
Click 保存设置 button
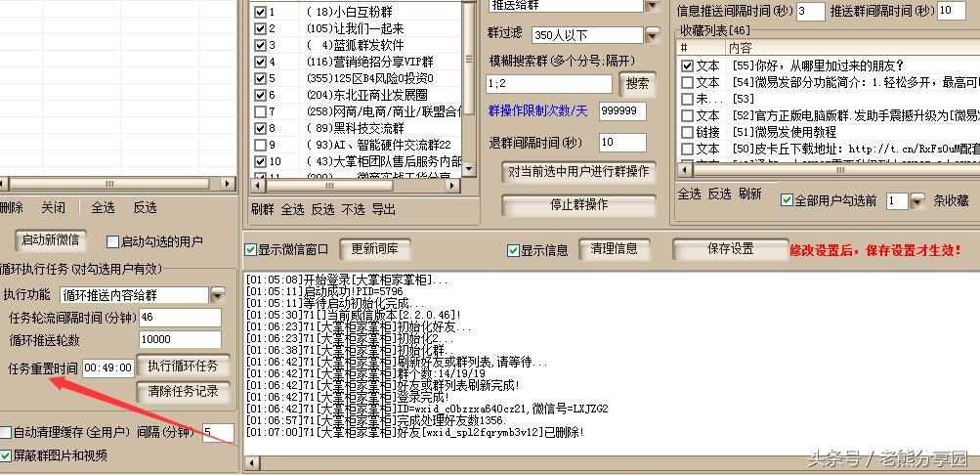[729, 249]
